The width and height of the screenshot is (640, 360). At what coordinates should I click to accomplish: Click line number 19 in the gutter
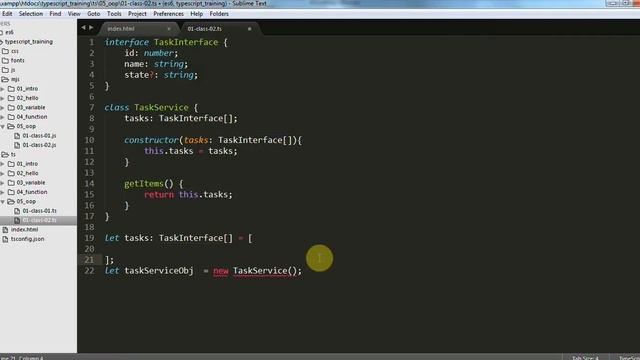coord(89,238)
